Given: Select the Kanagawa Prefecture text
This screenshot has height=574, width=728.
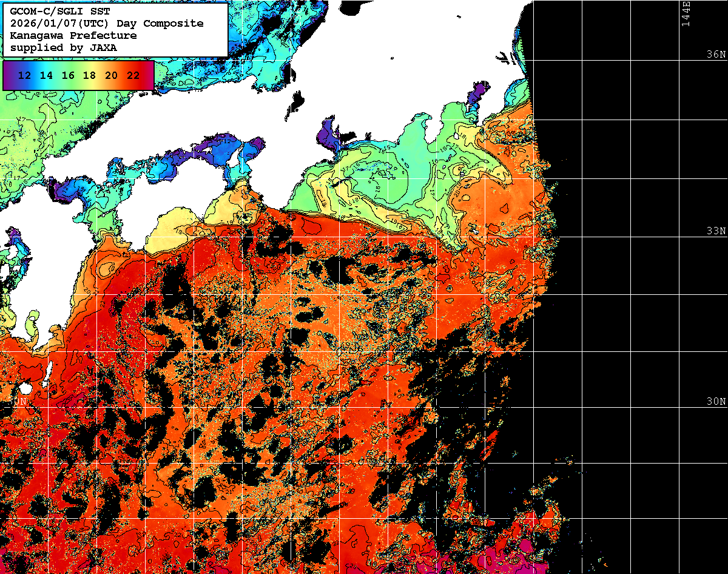Looking at the screenshot, I should (73, 35).
